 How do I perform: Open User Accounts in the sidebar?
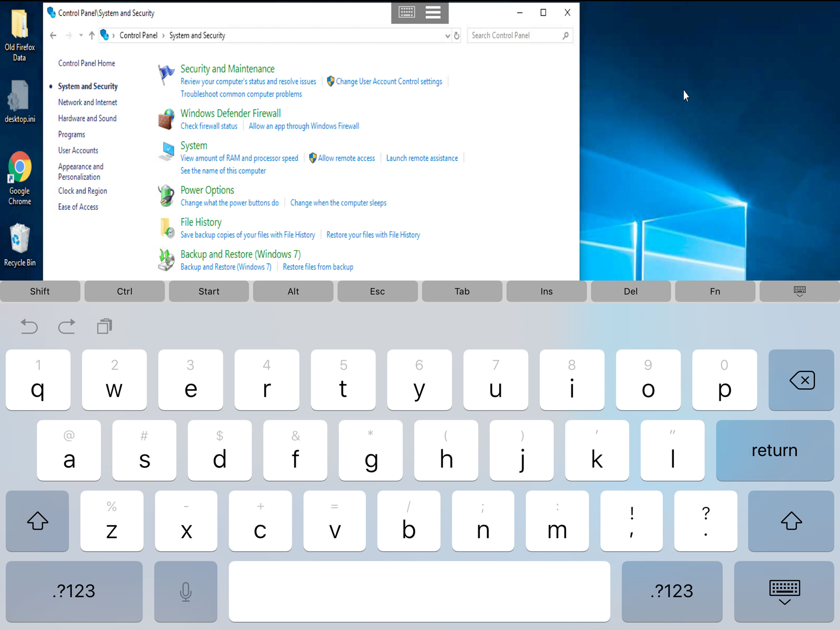coord(78,150)
